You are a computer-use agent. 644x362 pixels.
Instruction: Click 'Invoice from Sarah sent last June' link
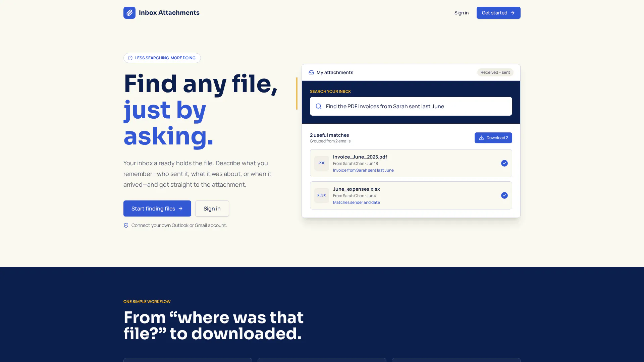(x=363, y=170)
